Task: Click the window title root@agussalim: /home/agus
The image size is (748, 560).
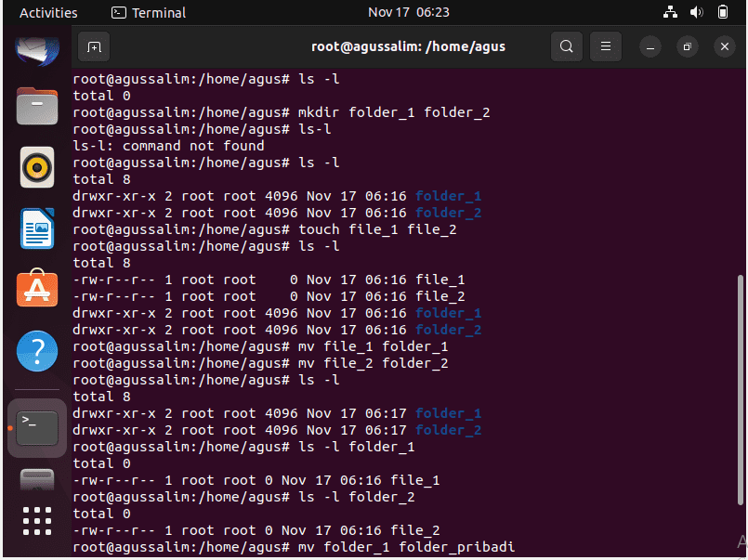Action: pyautogui.click(x=408, y=46)
